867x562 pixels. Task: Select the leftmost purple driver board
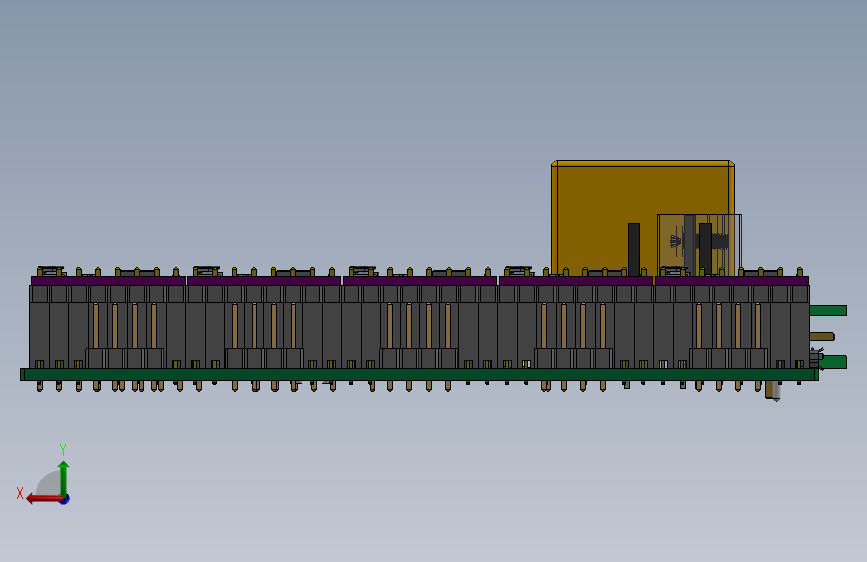click(108, 281)
